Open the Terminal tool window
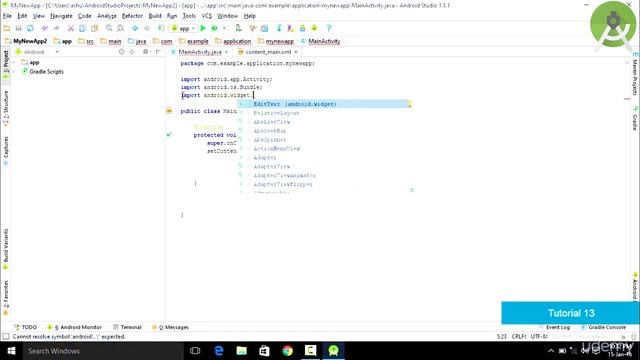 [127, 327]
